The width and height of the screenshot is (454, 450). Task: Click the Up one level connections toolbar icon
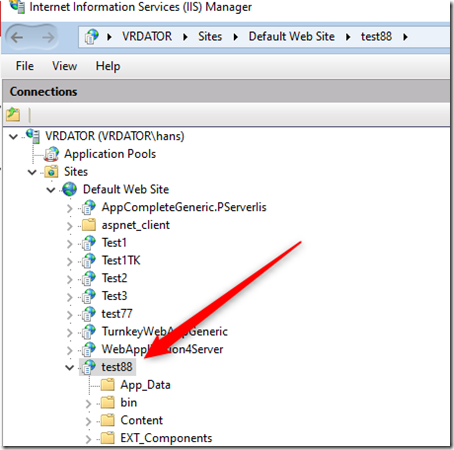pyautogui.click(x=13, y=114)
